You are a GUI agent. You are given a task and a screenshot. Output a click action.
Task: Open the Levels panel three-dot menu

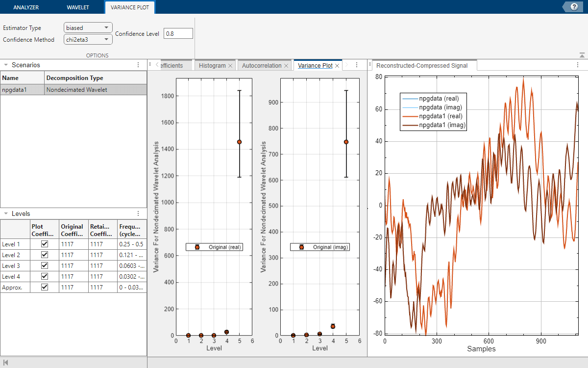(x=138, y=213)
